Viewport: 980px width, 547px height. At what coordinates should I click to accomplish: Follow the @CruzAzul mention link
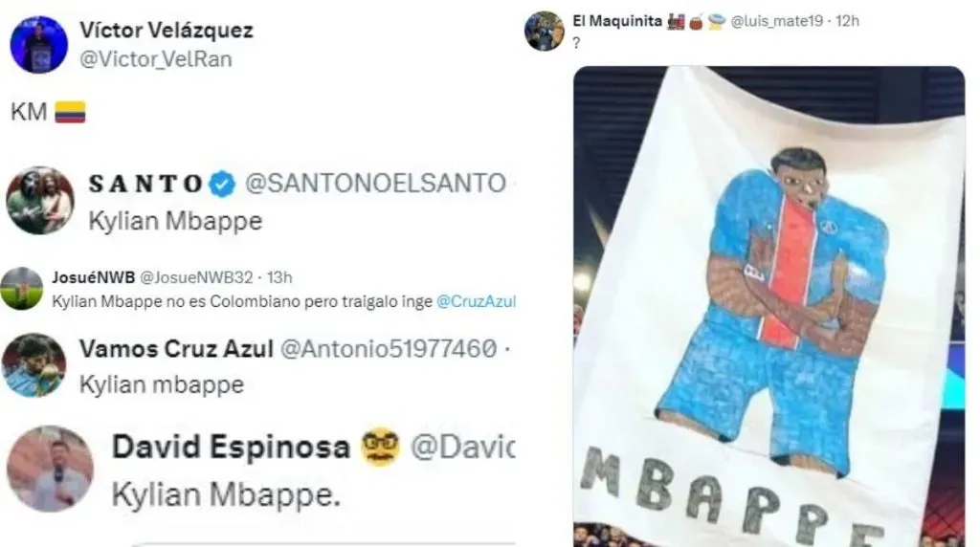476,301
